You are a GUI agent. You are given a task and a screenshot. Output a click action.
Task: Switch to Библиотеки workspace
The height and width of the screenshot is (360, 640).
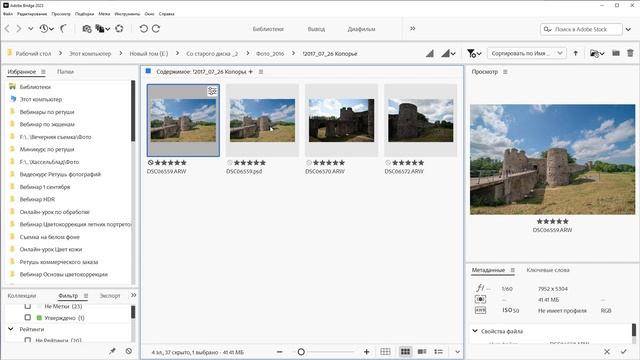pos(268,29)
